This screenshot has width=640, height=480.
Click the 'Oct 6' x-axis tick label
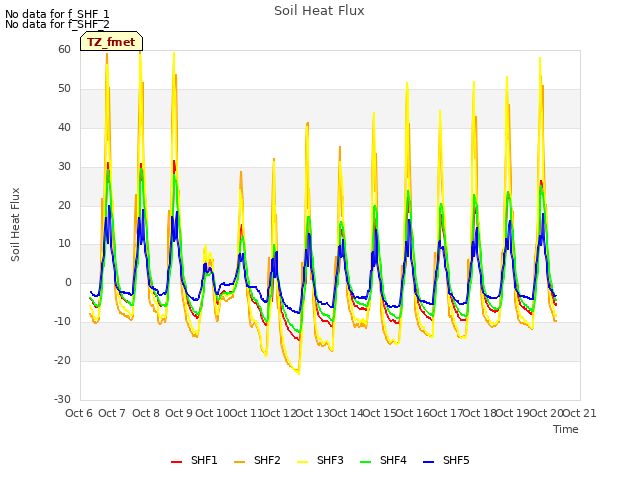pos(79,413)
